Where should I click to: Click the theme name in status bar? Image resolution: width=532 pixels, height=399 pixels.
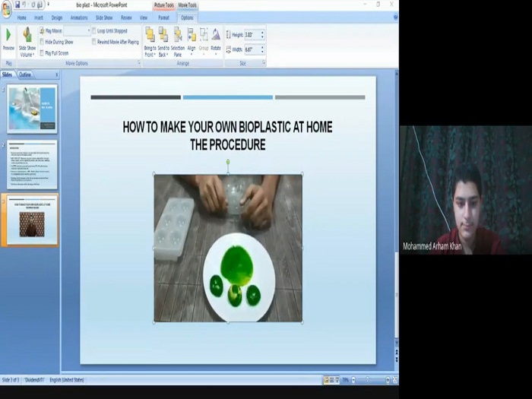tap(34, 380)
